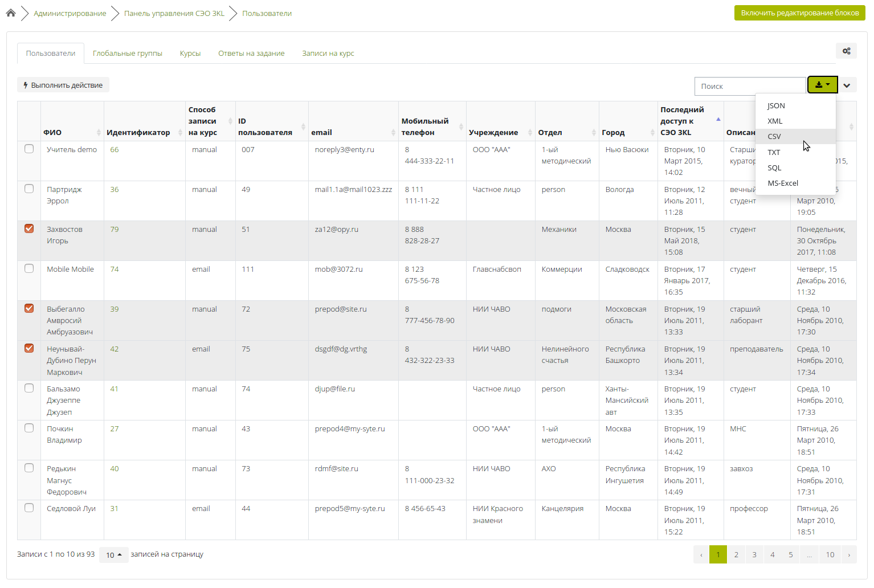Open identifier 31 link
874x588 pixels.
[x=115, y=508]
